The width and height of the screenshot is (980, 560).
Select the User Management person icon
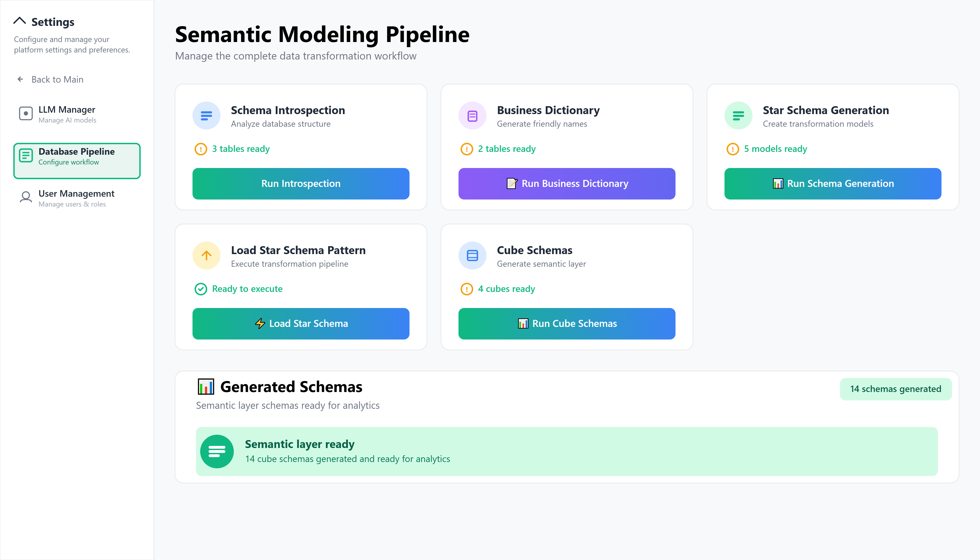point(26,197)
